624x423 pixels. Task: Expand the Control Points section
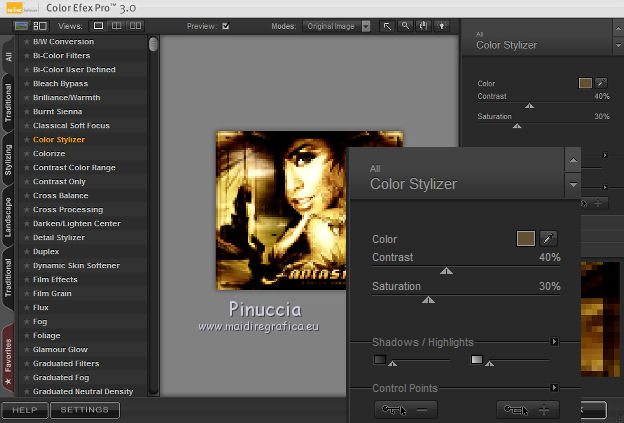coord(555,388)
